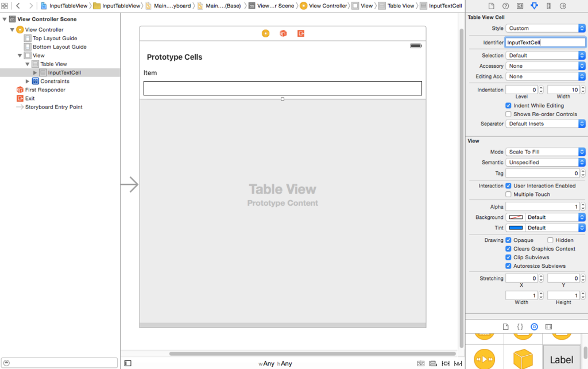
Task: Click Table View breadcrumb in jump bar
Action: 397,6
